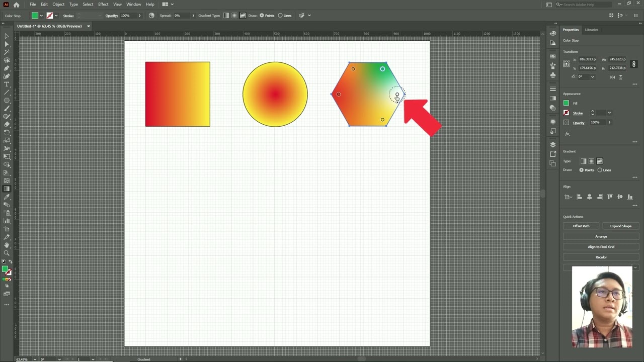Select Points radio in control bar
This screenshot has width=644, height=362.
tap(267, 16)
